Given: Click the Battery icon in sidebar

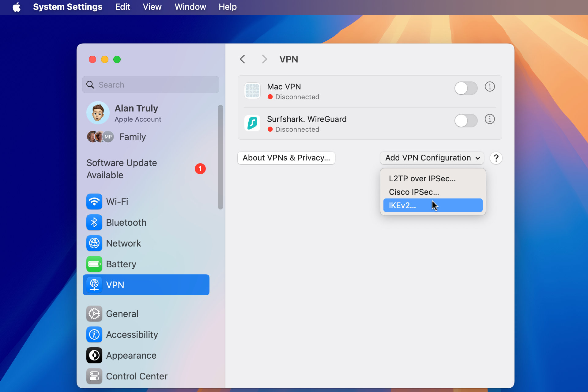Looking at the screenshot, I should tap(94, 264).
